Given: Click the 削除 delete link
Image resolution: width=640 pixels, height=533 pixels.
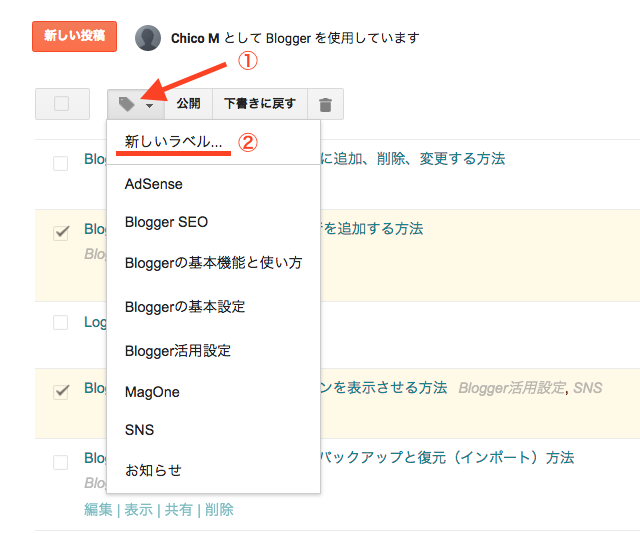Looking at the screenshot, I should pyautogui.click(x=219, y=510).
